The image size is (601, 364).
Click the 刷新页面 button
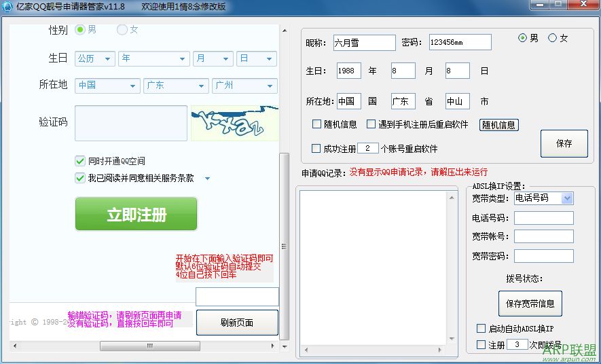pyautogui.click(x=237, y=323)
